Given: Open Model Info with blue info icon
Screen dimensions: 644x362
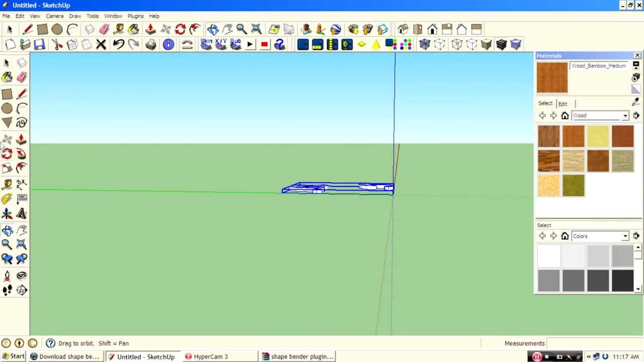Looking at the screenshot, I should 168,45.
